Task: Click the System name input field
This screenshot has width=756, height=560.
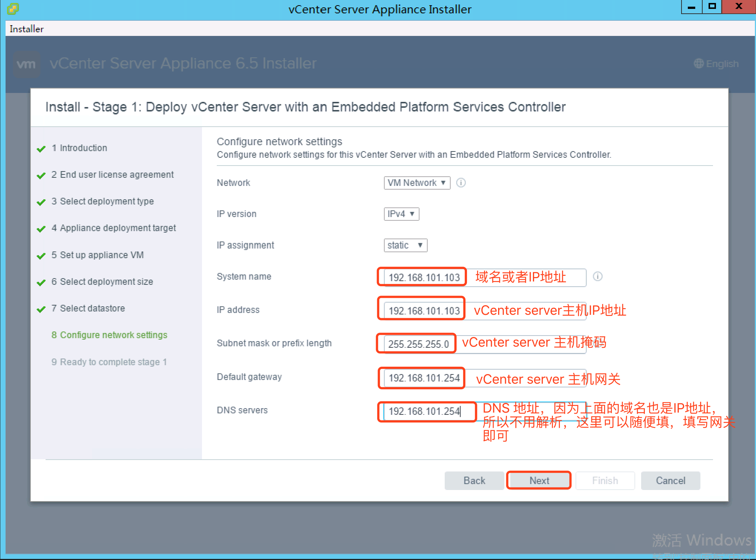Action: (485, 277)
